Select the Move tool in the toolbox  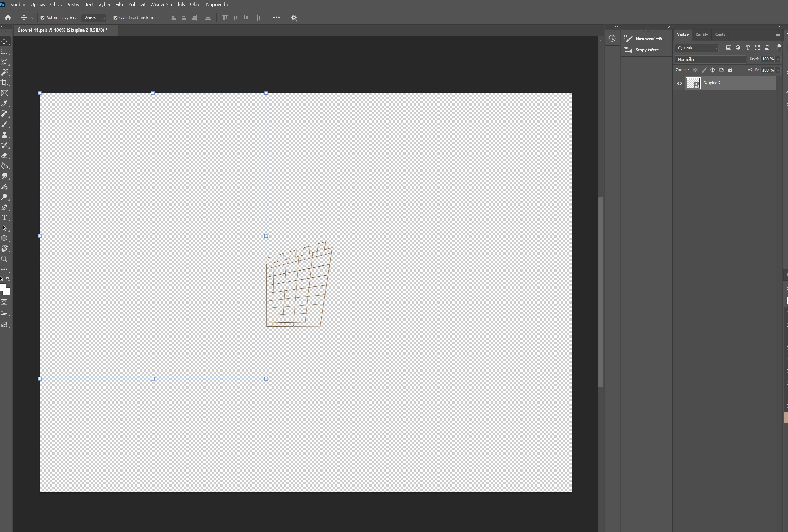tap(5, 41)
